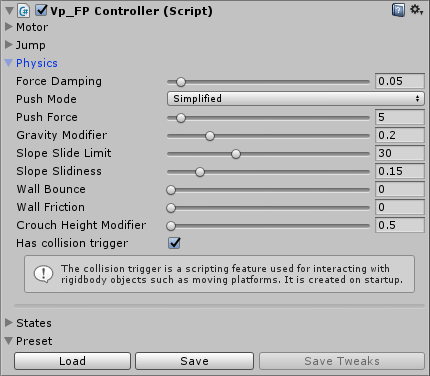Open the Push Mode dropdown
This screenshot has height=376, width=430.
(296, 99)
